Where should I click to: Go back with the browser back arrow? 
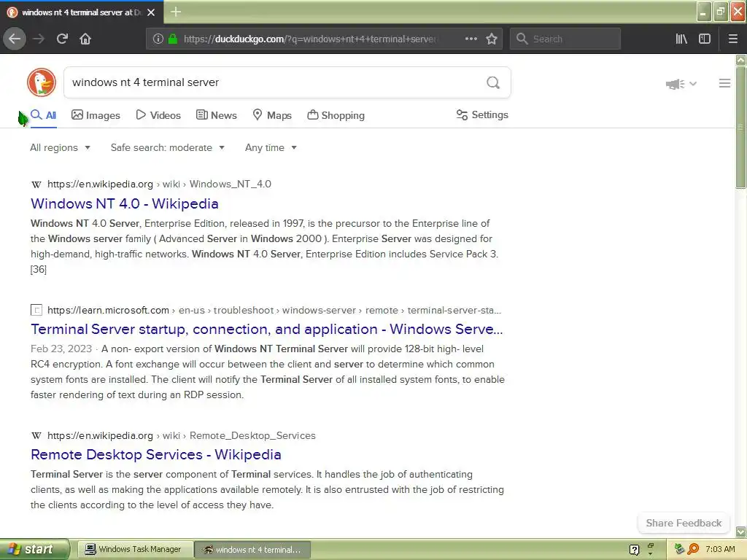[x=15, y=39]
